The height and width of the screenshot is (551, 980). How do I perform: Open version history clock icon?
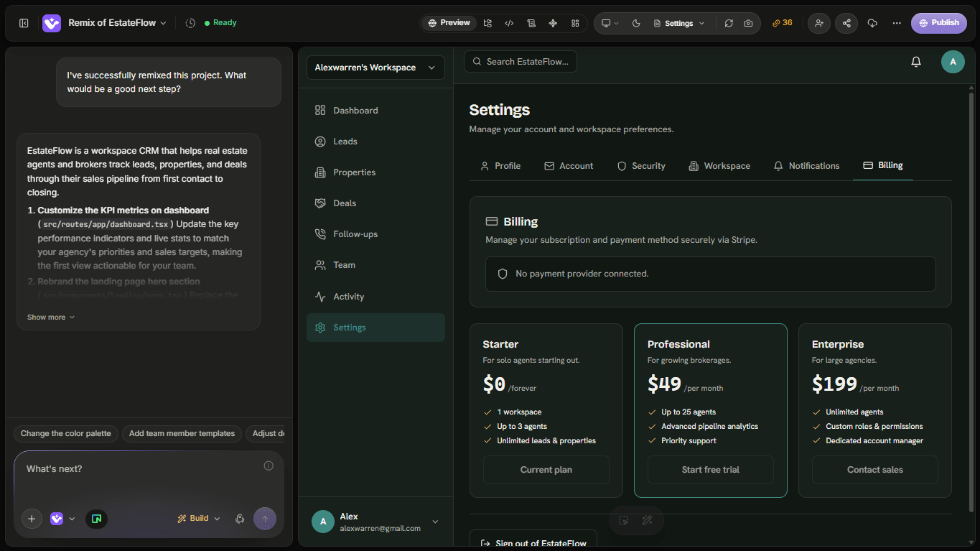[190, 23]
